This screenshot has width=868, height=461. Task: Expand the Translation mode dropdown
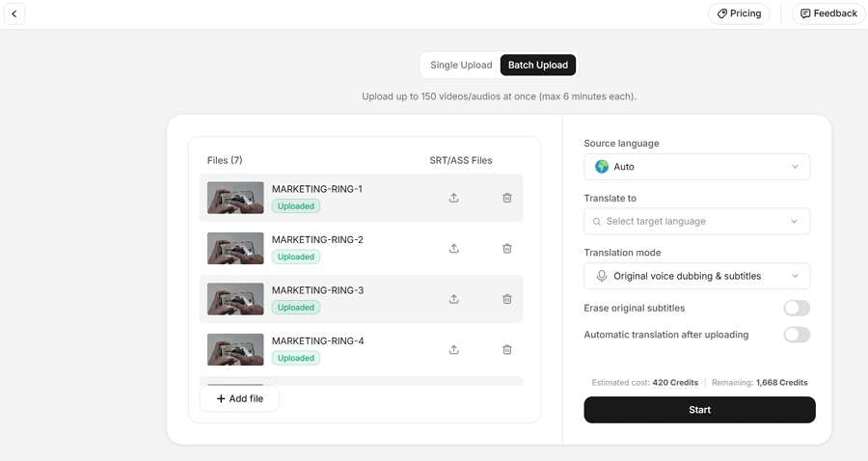coord(697,276)
